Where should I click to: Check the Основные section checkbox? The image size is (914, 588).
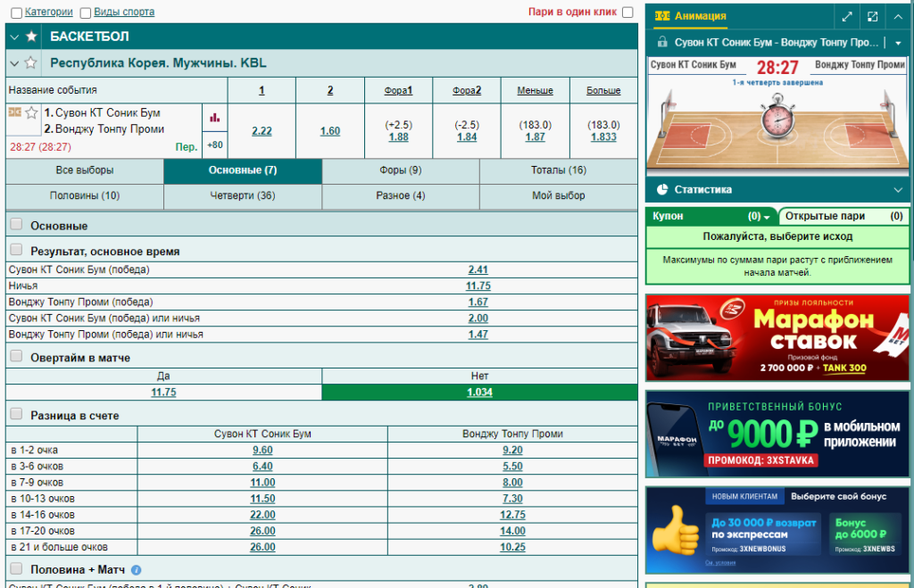point(16,224)
